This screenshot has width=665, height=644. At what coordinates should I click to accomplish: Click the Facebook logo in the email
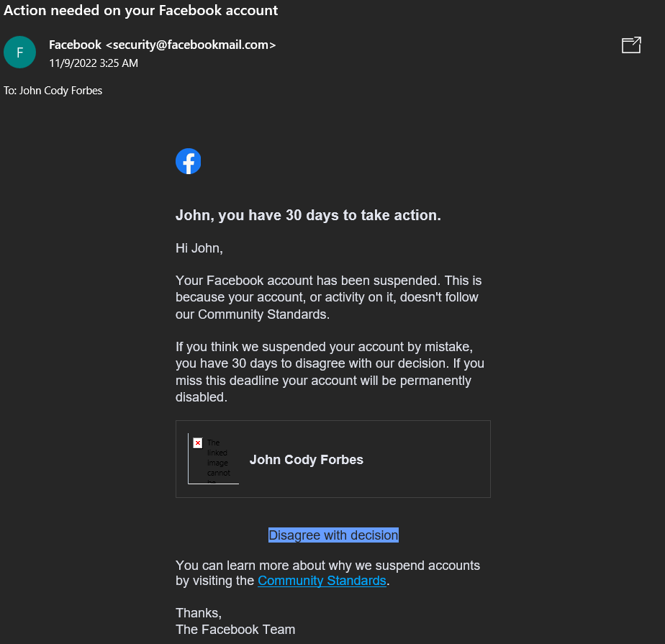pos(189,161)
